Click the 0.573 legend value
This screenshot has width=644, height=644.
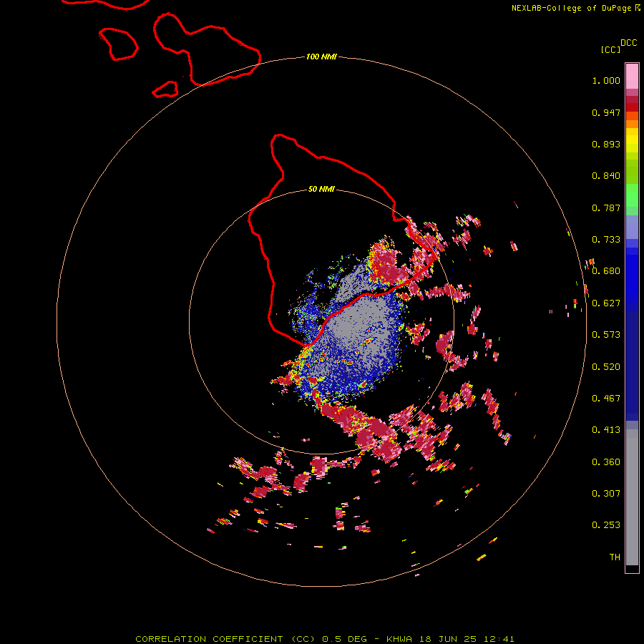606,335
